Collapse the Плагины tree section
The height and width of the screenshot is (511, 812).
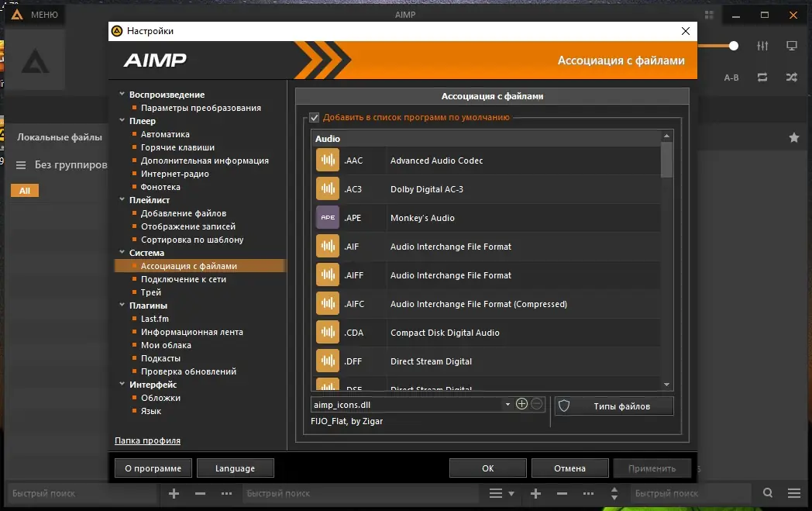(122, 305)
